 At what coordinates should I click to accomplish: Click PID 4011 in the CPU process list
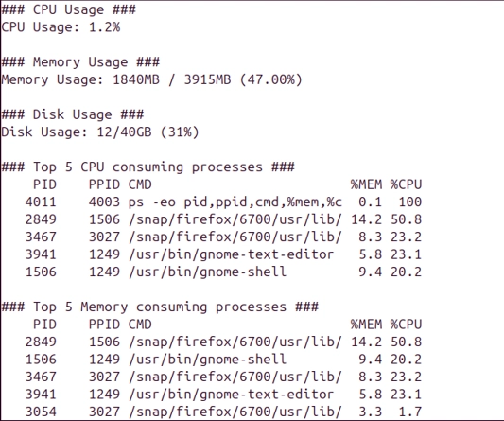coord(41,202)
